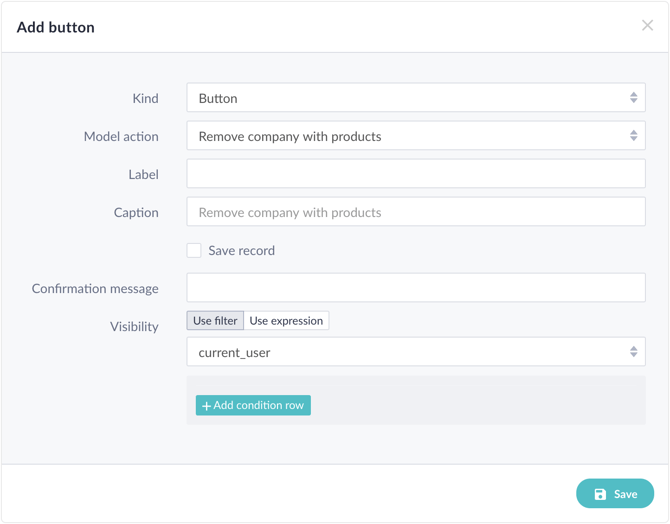Switch visibility to Use filter
670x524 pixels.
[x=215, y=321]
